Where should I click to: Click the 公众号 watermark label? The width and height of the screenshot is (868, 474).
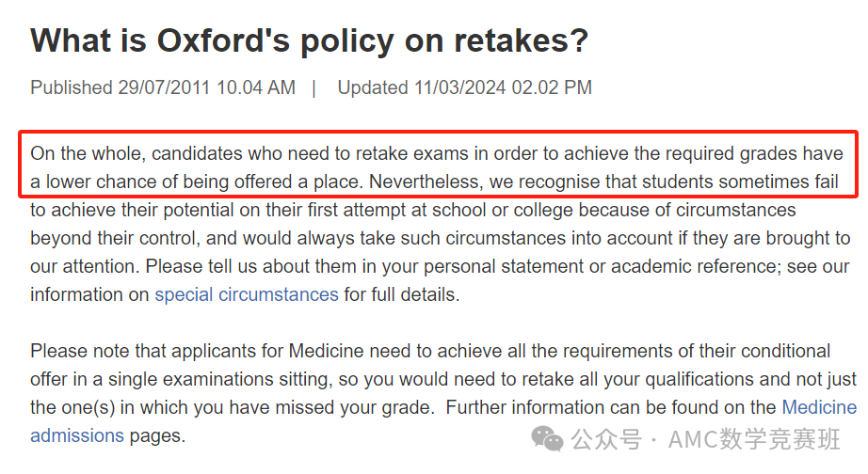[606, 440]
